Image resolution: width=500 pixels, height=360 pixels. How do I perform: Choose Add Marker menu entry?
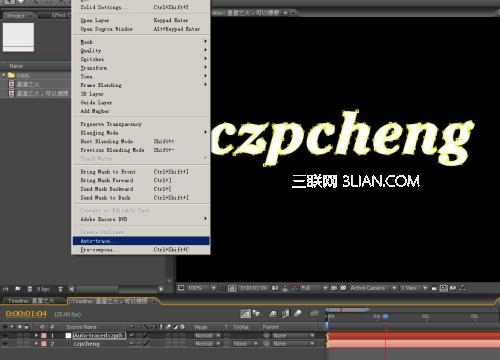[141, 111]
